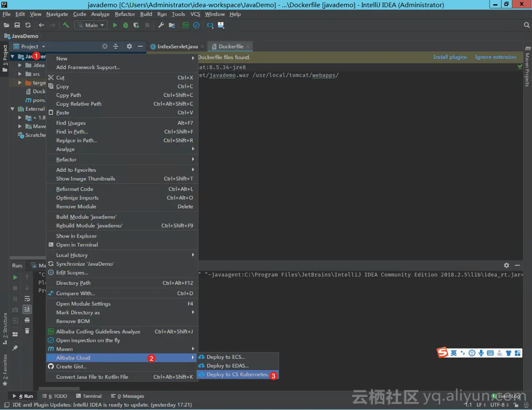Image resolution: width=532 pixels, height=410 pixels.
Task: Click the Restore Layout icon in the Run panel
Action: [15, 334]
